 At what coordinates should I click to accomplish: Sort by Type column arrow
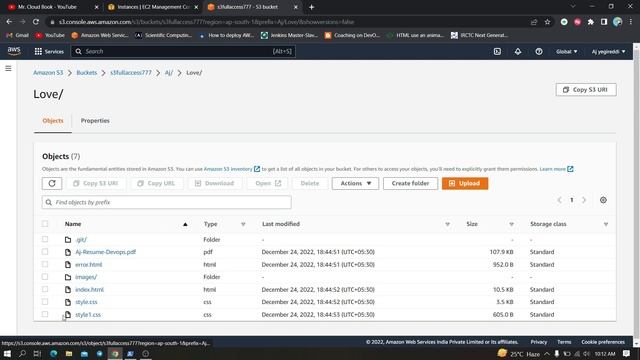(x=243, y=224)
